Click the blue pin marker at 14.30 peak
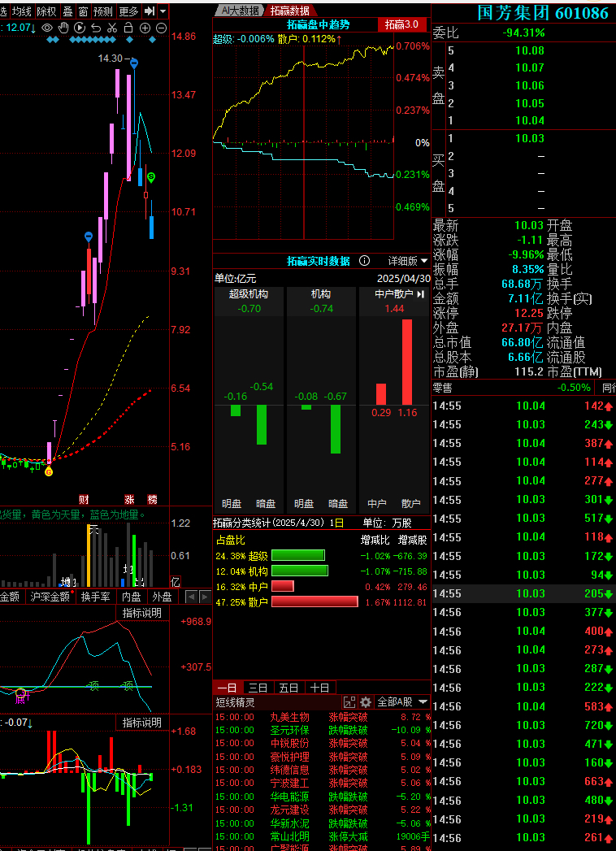 click(x=134, y=64)
